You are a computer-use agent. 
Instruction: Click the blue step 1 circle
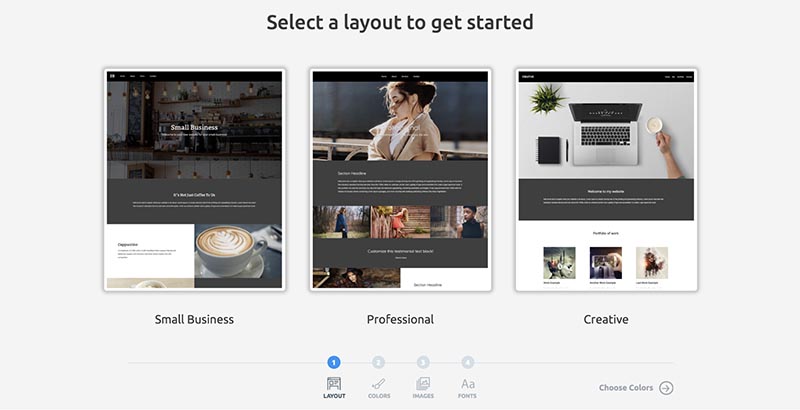(334, 363)
